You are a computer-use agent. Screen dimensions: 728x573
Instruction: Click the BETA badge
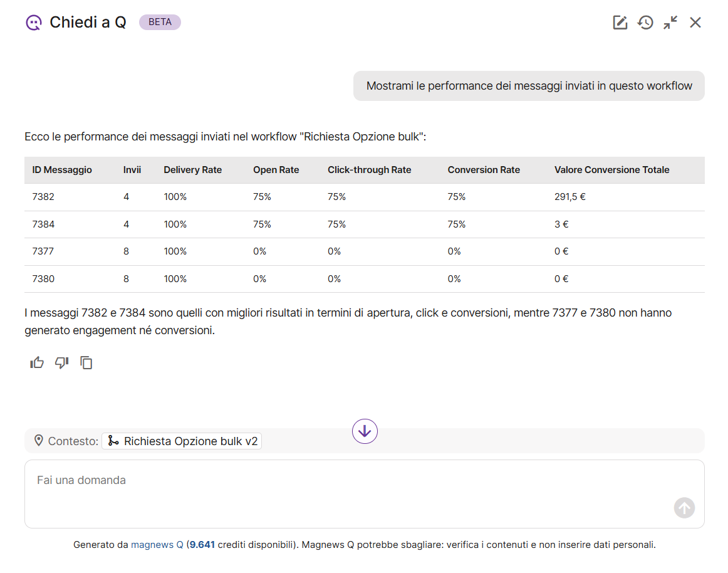point(160,23)
